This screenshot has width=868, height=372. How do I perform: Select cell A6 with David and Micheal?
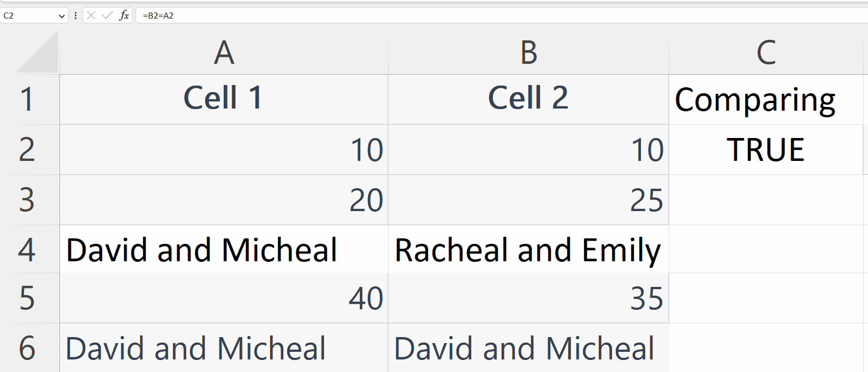(x=223, y=347)
